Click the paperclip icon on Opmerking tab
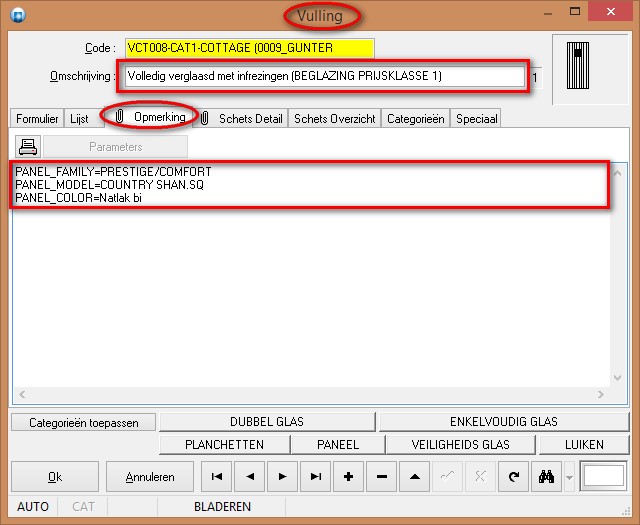The width and height of the screenshot is (640, 525). point(119,117)
